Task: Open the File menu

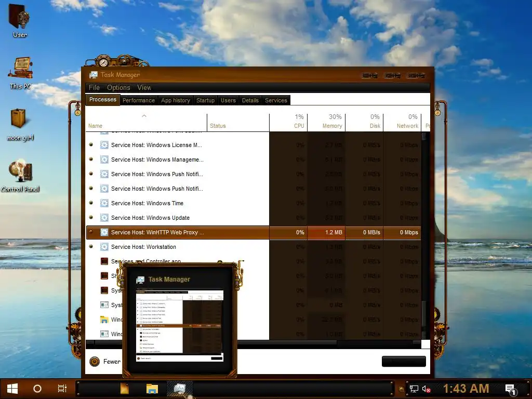Action: pyautogui.click(x=94, y=87)
